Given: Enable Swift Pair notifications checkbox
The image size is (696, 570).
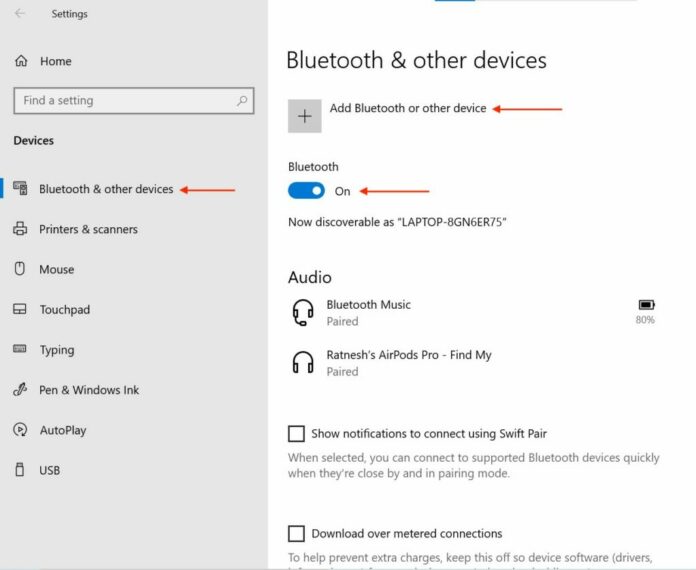Looking at the screenshot, I should [296, 434].
